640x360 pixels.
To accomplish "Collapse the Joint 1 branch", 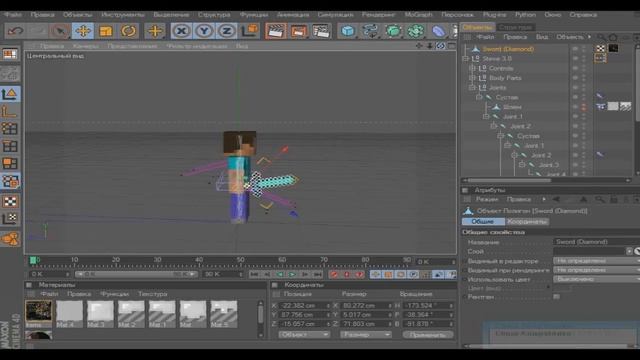I will (x=486, y=117).
